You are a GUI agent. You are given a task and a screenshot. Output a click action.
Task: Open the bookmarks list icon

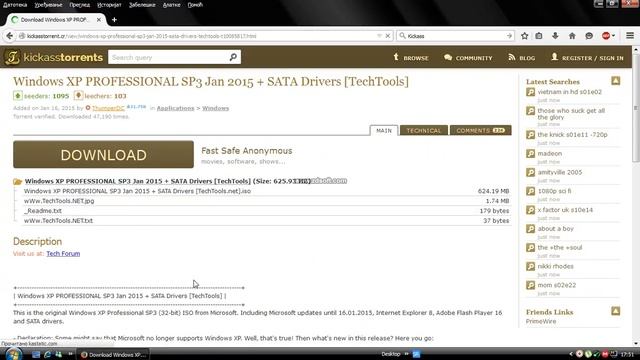539,36
